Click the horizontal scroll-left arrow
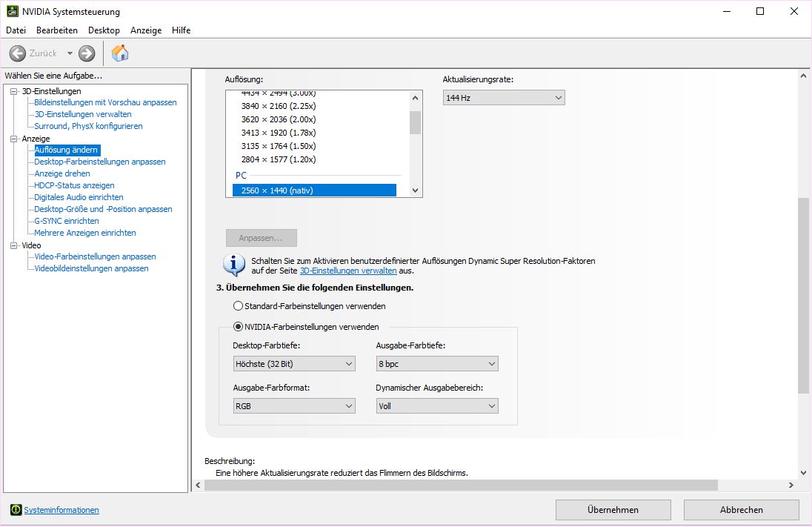812x527 pixels. pyautogui.click(x=198, y=485)
